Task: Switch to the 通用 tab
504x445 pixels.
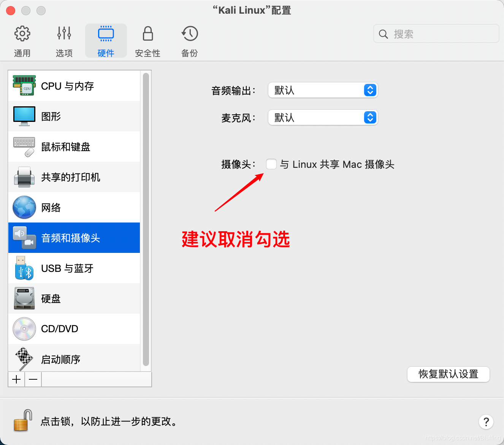Action: (x=22, y=40)
